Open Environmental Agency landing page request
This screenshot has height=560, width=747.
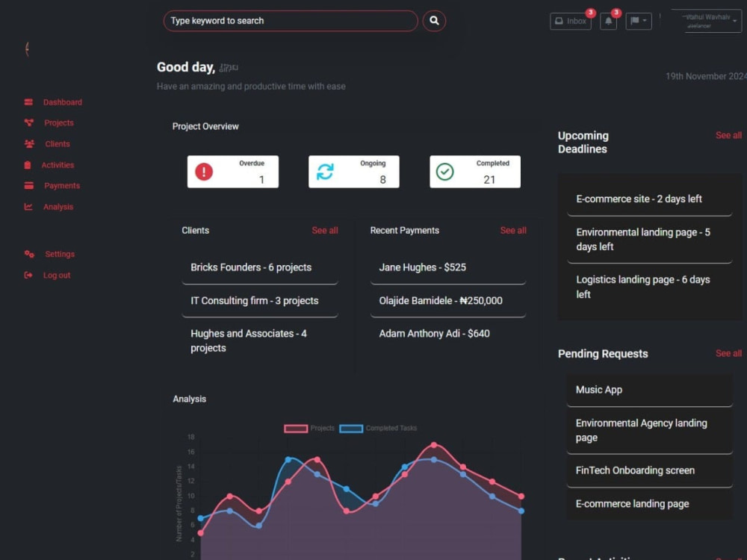tap(650, 431)
